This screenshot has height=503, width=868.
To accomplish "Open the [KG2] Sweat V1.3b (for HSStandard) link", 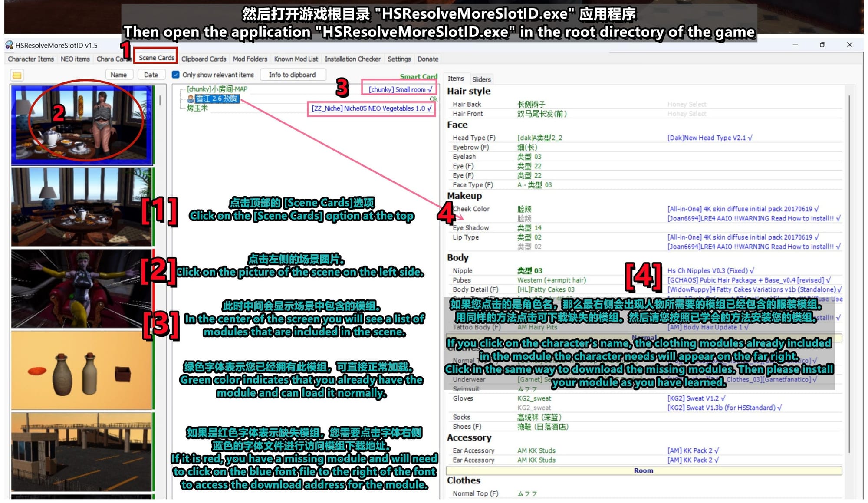I will tap(724, 408).
